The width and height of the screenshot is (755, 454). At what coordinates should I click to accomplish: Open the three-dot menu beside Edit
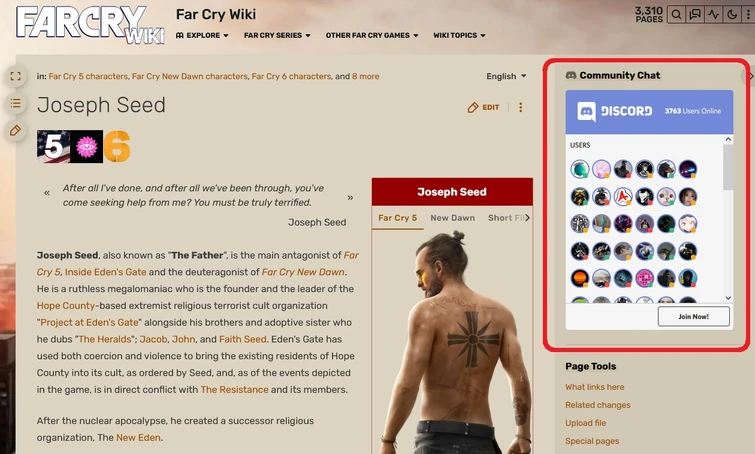pos(521,107)
